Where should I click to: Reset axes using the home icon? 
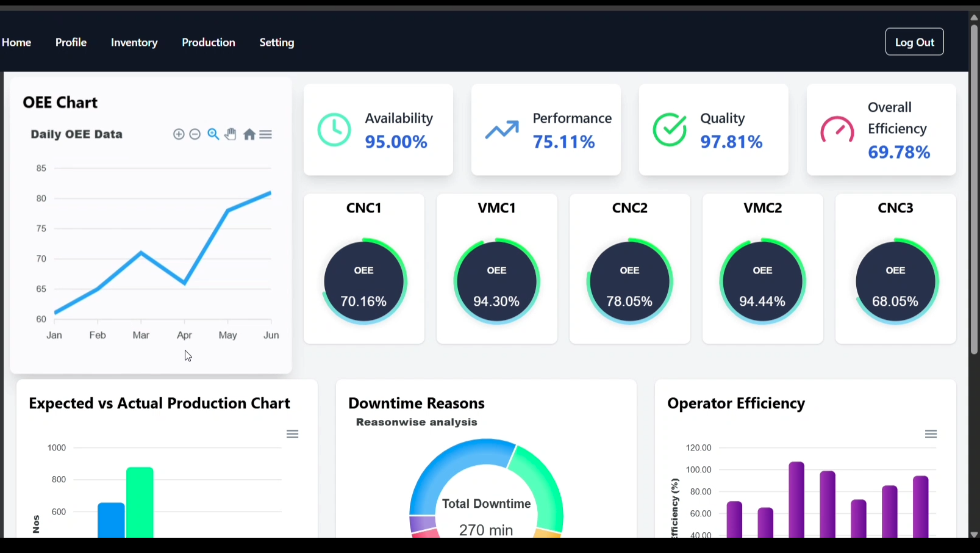click(x=249, y=134)
